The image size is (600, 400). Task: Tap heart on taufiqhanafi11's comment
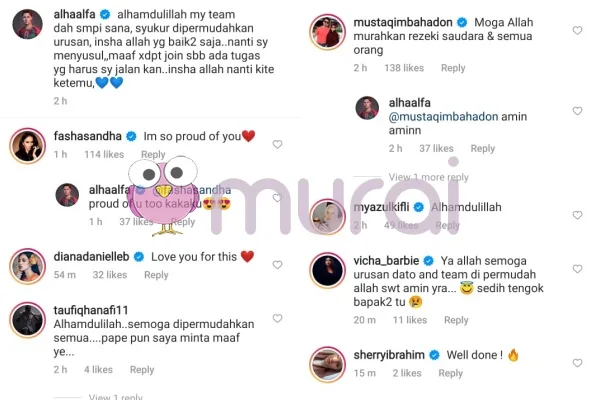(x=277, y=318)
